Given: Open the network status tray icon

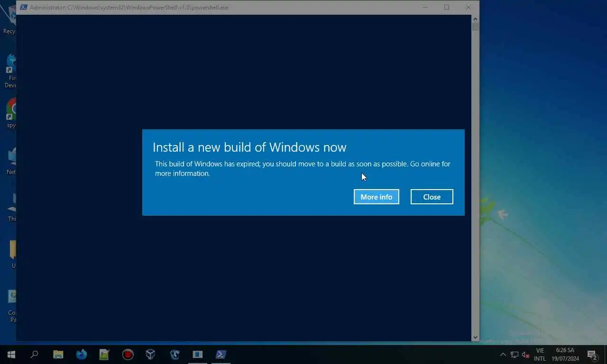Looking at the screenshot, I should point(514,355).
